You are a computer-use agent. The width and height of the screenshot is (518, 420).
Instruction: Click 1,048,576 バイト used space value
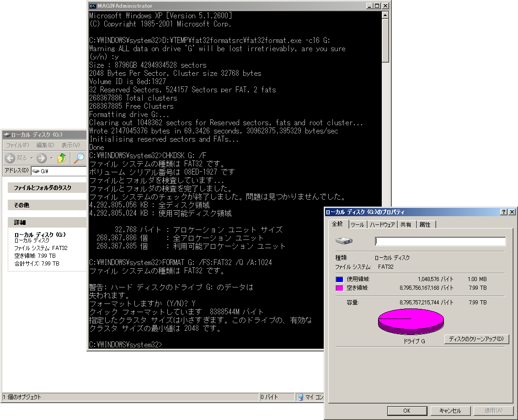pyautogui.click(x=435, y=279)
